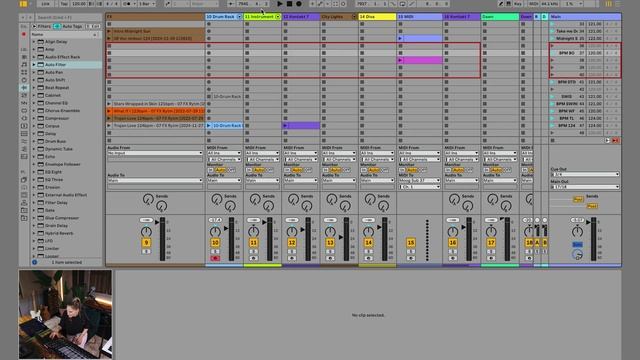The width and height of the screenshot is (640, 360).
Task: Click the Main preview volume knob
Action: point(577,255)
